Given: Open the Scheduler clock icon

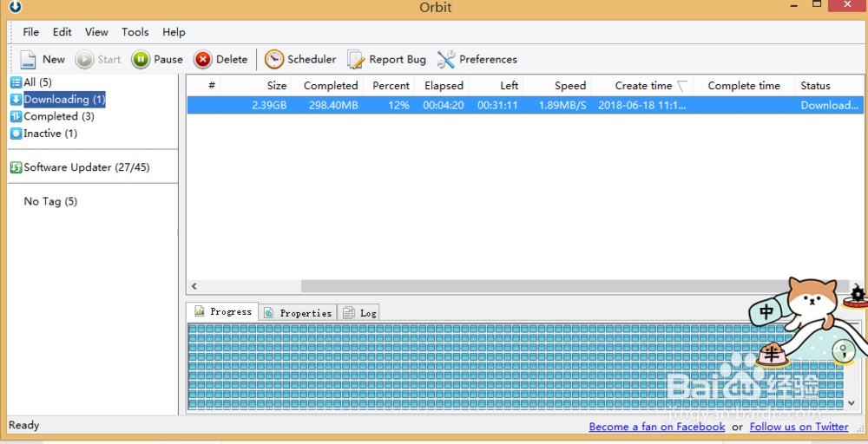Looking at the screenshot, I should pyautogui.click(x=274, y=59).
